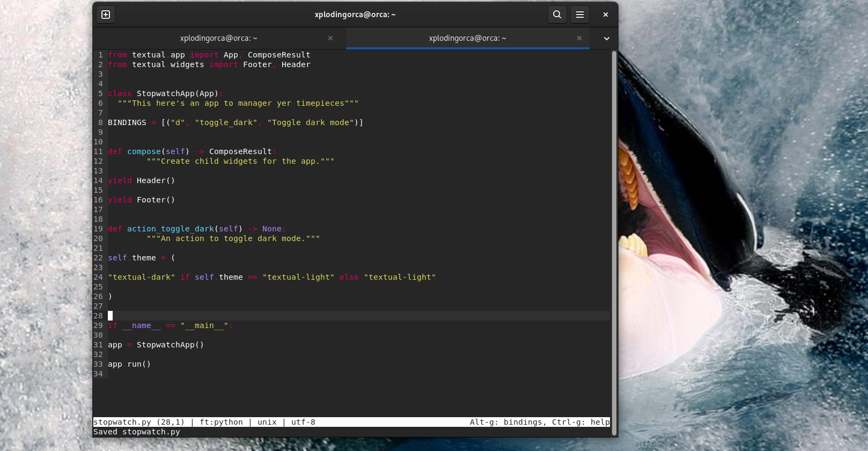Click 'unix' line-ending indicator in status bar

(x=267, y=422)
